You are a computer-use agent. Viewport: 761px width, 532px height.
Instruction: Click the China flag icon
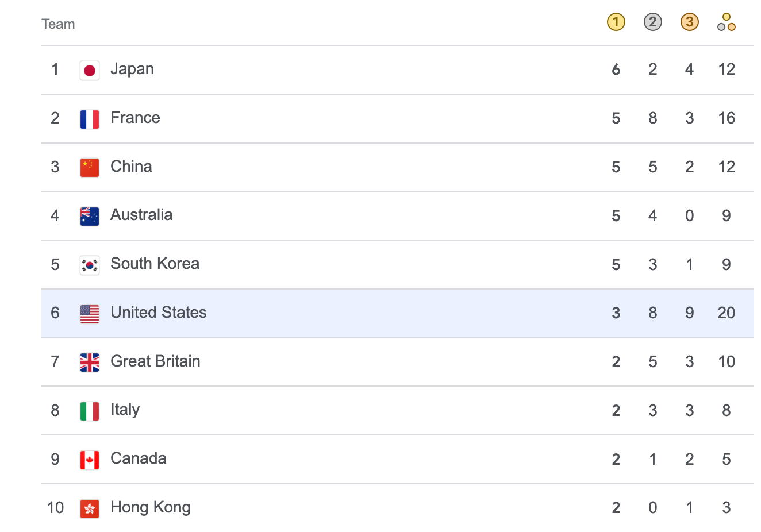coord(90,167)
